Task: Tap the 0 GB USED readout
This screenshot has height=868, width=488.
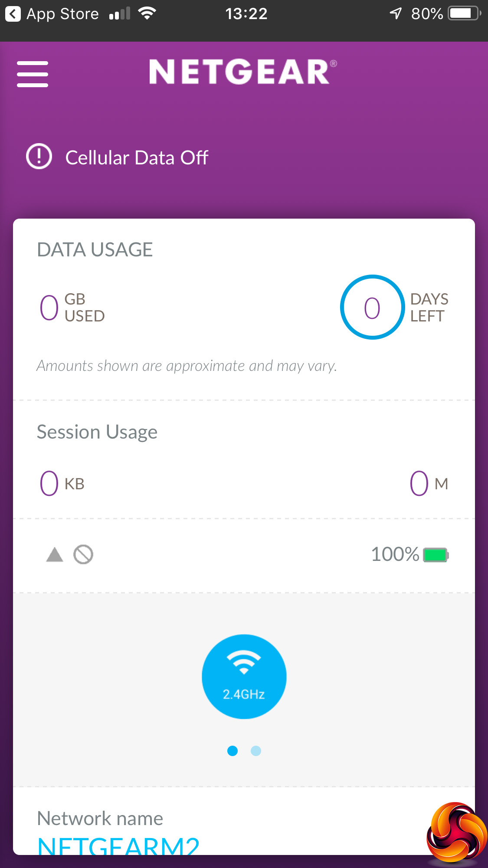Action: tap(72, 308)
